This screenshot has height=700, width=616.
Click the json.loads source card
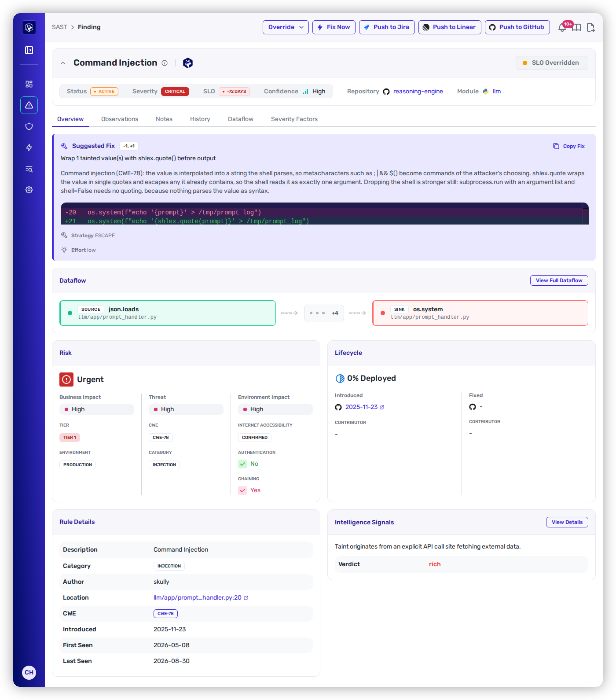click(168, 313)
